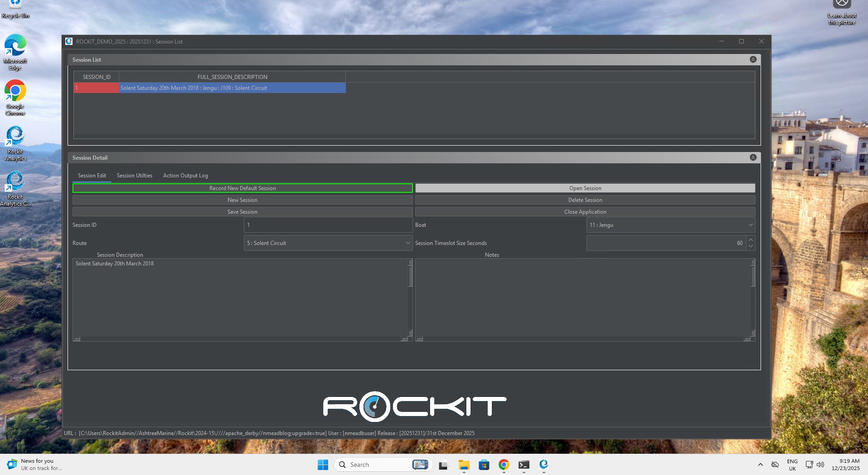
Task: Increase Session Timeslot Size Seconds value
Action: [x=751, y=240]
